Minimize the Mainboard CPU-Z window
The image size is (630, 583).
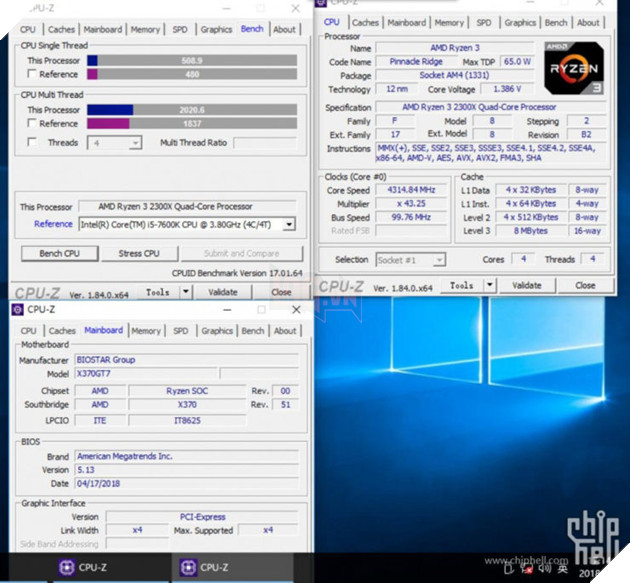coord(227,310)
